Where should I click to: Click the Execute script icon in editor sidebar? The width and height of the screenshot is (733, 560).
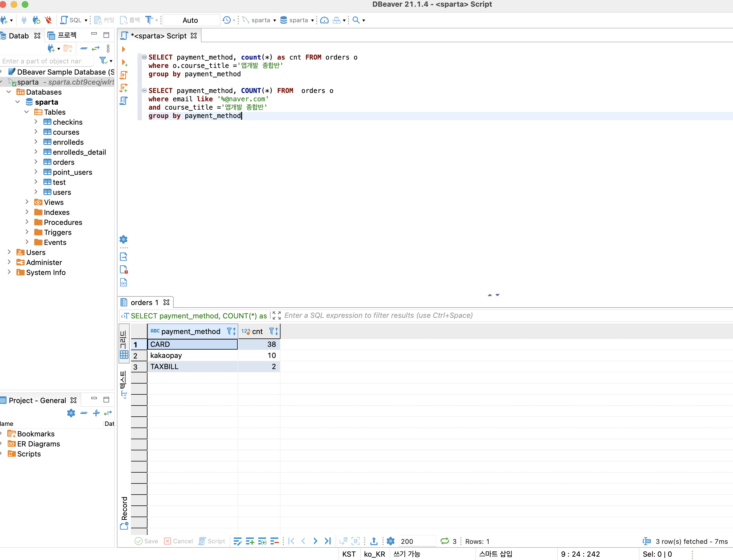(x=124, y=75)
